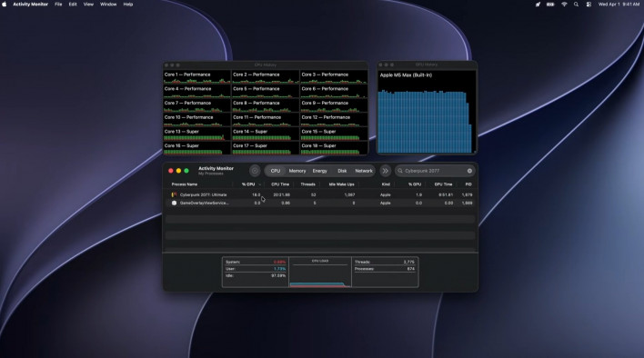The width and height of the screenshot is (644, 358).
Task: Click the Threads count 3,775 in the footer
Action: pyautogui.click(x=408, y=262)
